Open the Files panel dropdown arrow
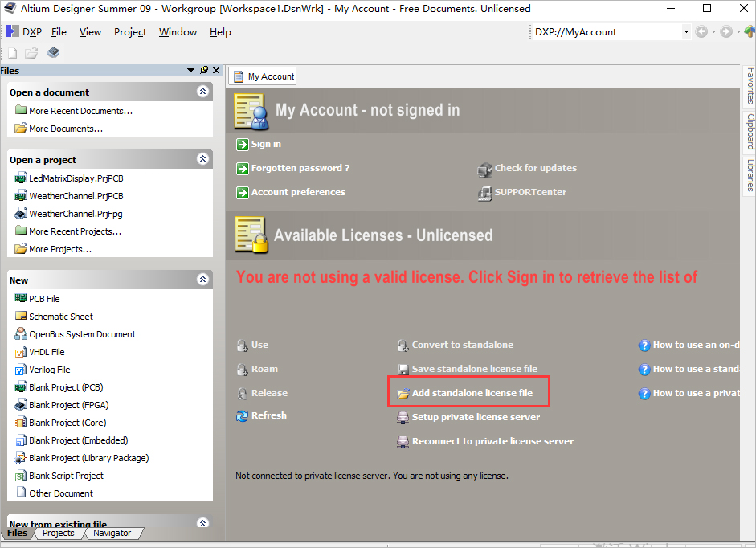Viewport: 756px width, 548px height. 191,71
